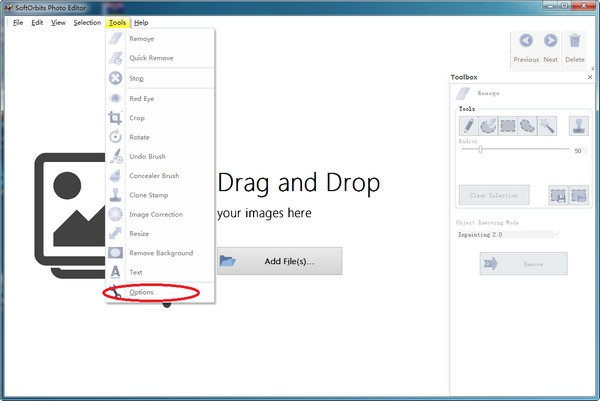This screenshot has height=401, width=600.
Task: Choose Quick Remove in the Tools menu
Action: click(x=160, y=58)
